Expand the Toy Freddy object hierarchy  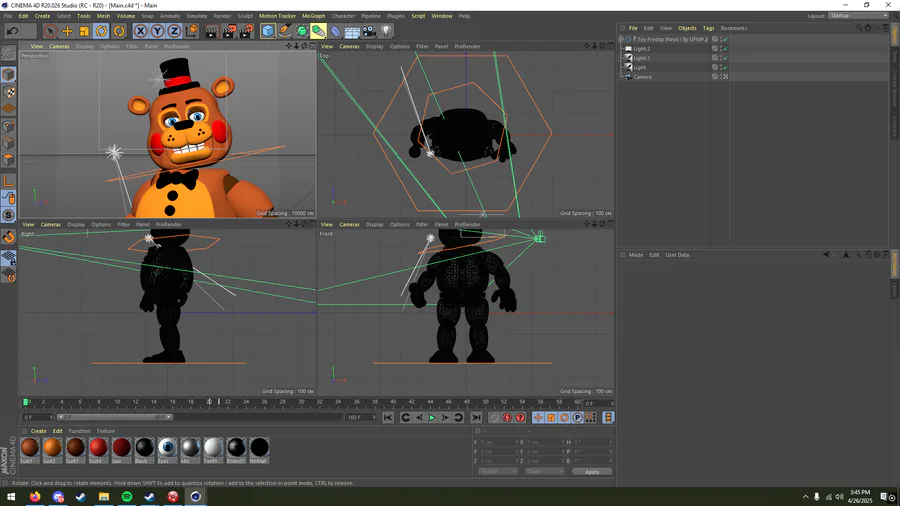(622, 39)
